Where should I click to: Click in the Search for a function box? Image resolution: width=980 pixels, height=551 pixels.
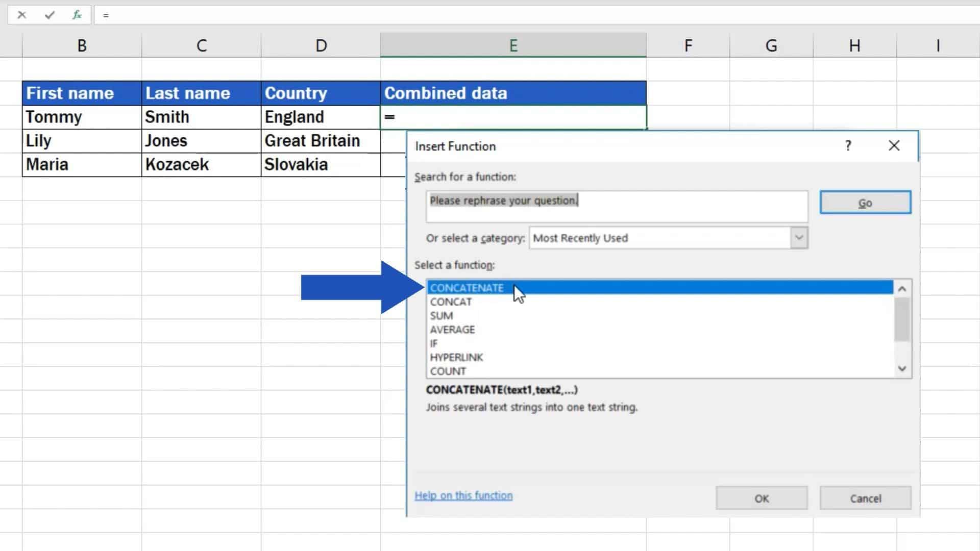(x=617, y=206)
